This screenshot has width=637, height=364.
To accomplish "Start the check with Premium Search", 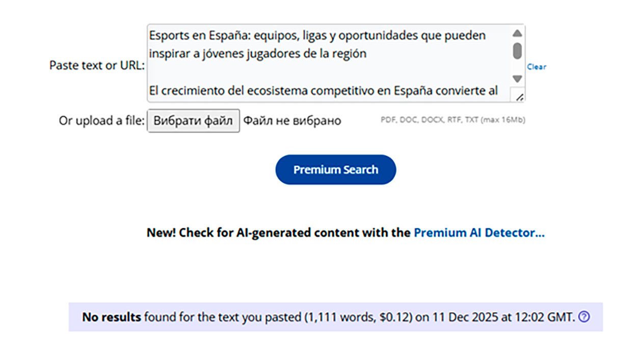I will tap(335, 170).
